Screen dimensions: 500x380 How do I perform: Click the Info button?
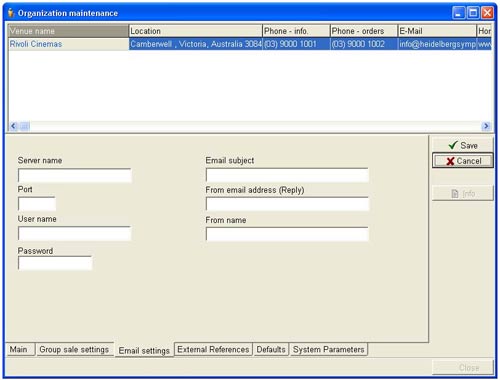pyautogui.click(x=463, y=193)
